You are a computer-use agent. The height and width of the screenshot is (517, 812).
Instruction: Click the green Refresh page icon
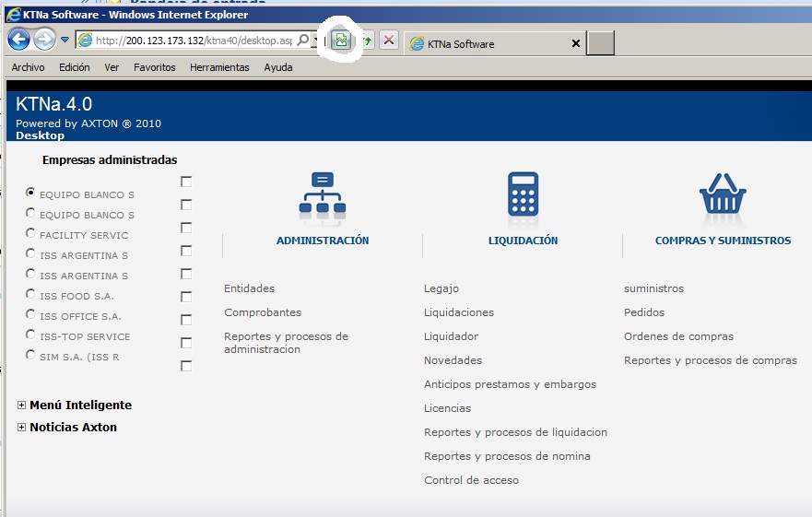pos(367,40)
